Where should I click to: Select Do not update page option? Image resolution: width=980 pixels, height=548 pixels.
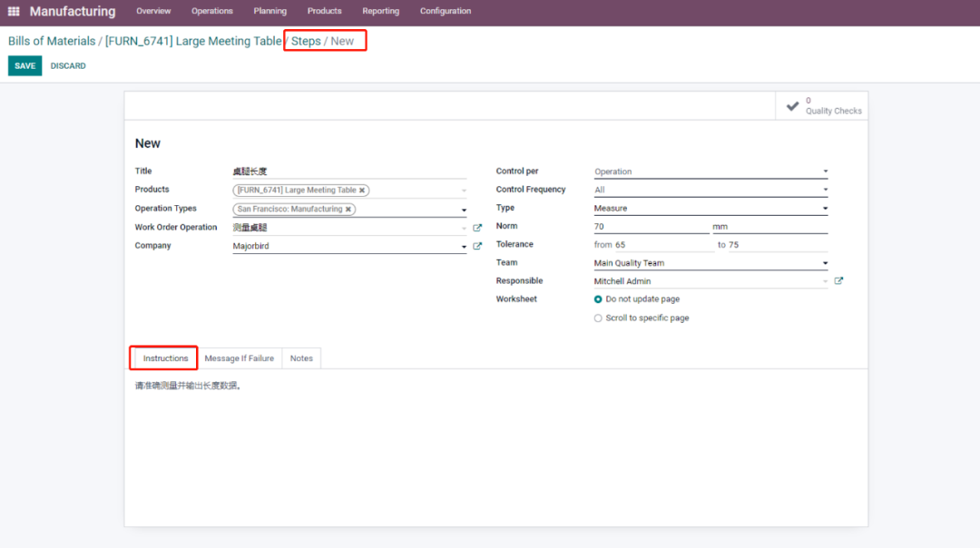(598, 299)
